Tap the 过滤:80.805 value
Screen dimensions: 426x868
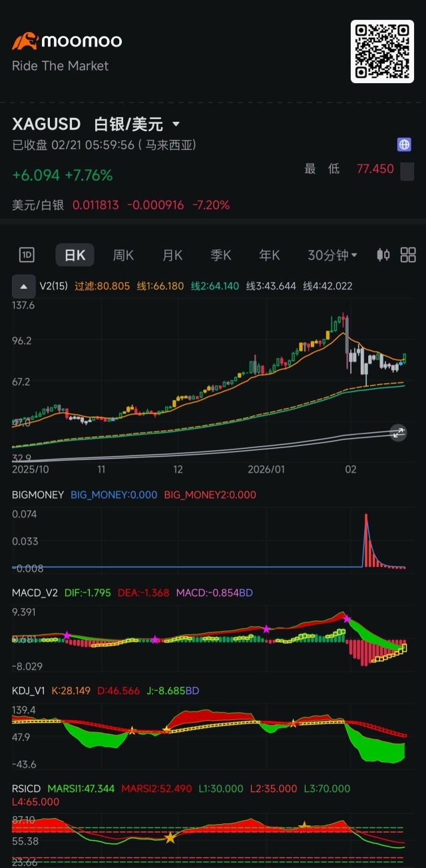click(x=103, y=286)
